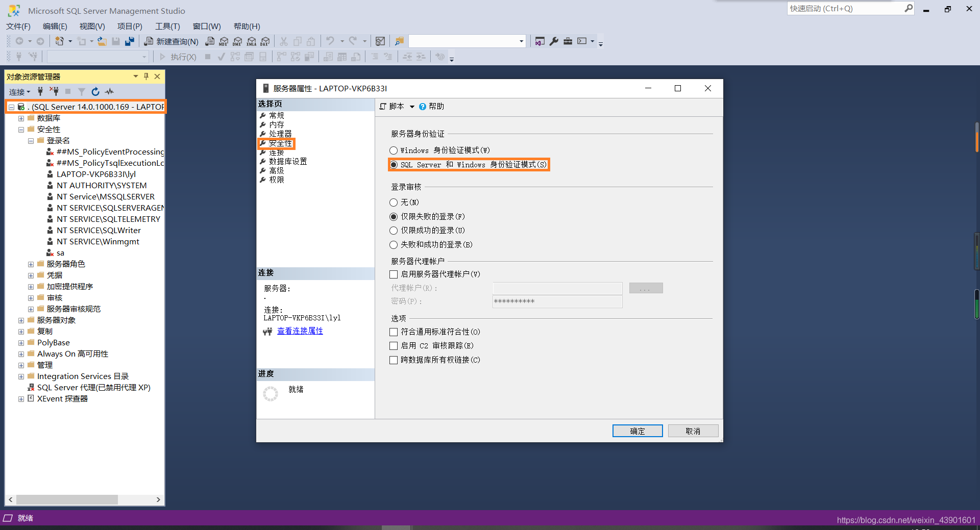
Task: Open the 编辑(E) Edit menu
Action: [x=55, y=26]
